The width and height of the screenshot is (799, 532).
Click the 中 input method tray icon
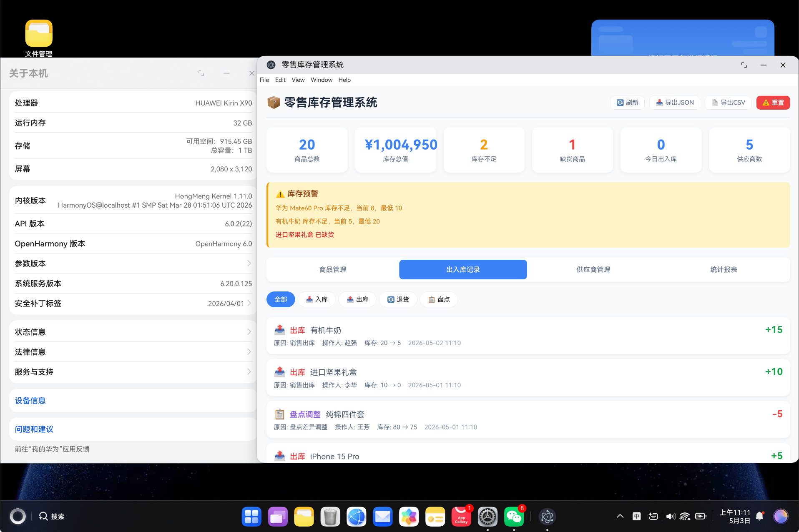(637, 516)
